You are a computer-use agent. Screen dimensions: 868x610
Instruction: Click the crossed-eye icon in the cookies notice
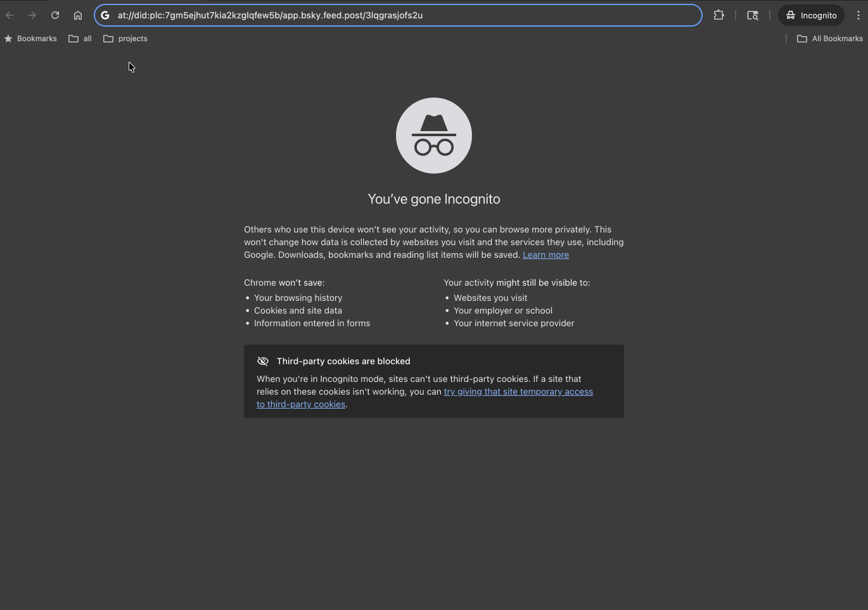click(263, 361)
